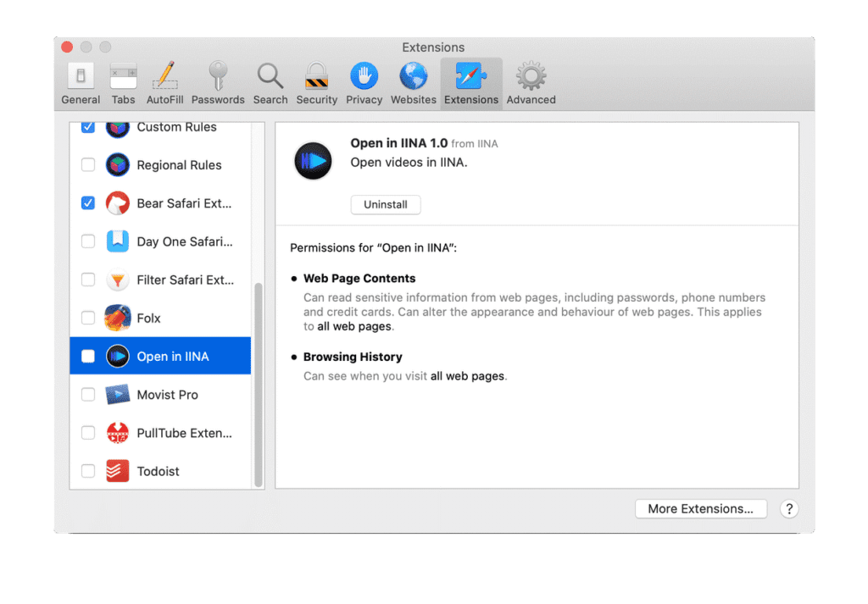The width and height of the screenshot is (868, 604).
Task: Open the General preferences icon
Action: coord(81,76)
